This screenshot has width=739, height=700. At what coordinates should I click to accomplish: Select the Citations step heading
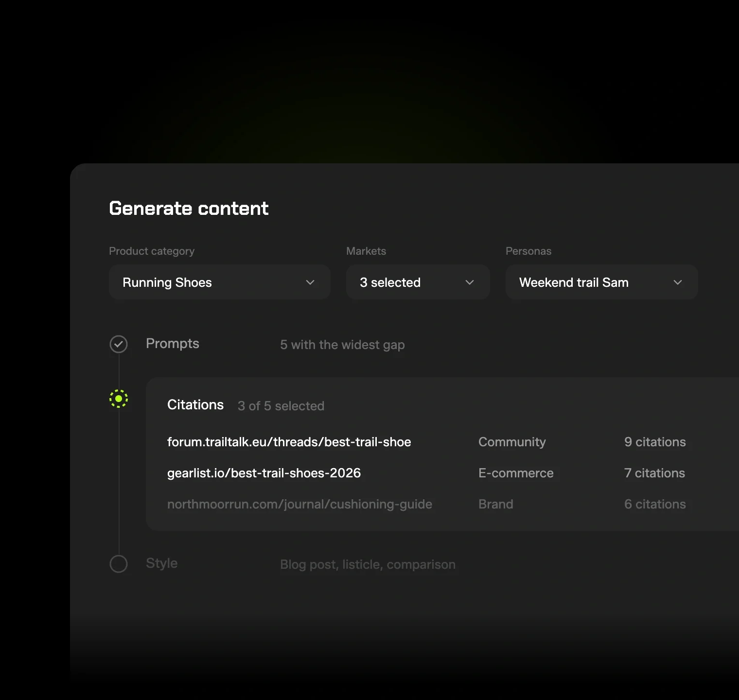point(195,405)
